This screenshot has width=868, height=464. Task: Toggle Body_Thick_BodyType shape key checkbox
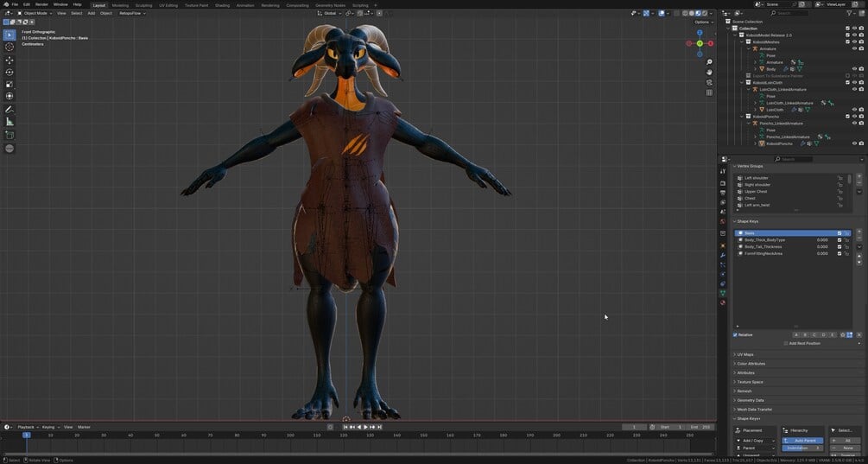839,240
